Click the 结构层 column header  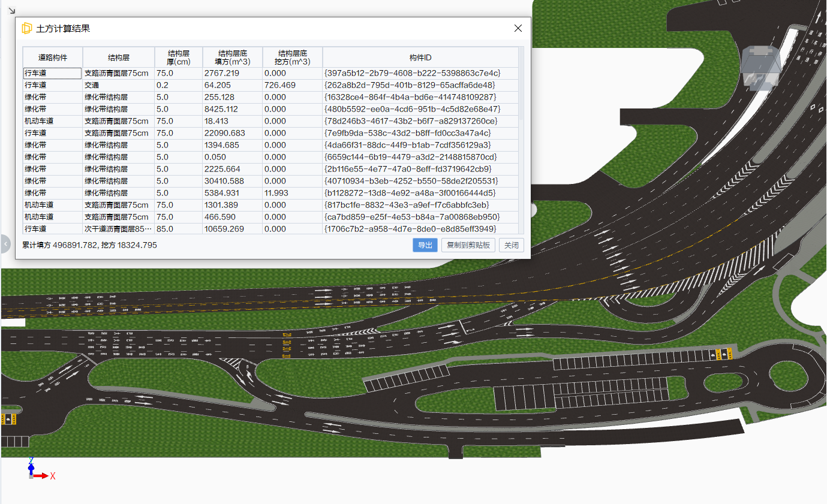[118, 58]
